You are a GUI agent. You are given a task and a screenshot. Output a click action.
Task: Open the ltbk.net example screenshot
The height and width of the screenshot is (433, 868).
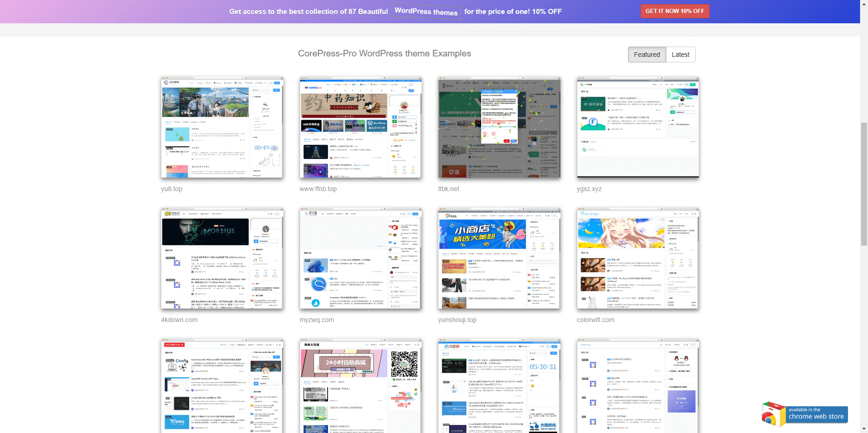coord(499,128)
